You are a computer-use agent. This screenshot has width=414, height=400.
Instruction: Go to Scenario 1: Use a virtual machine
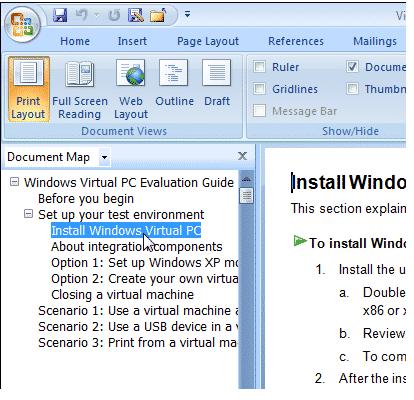tap(138, 311)
